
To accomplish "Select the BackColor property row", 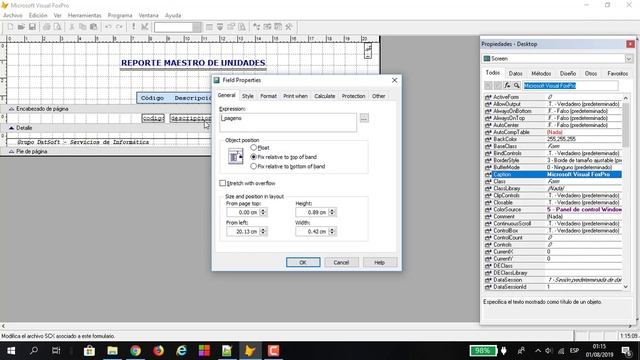I will (553, 139).
